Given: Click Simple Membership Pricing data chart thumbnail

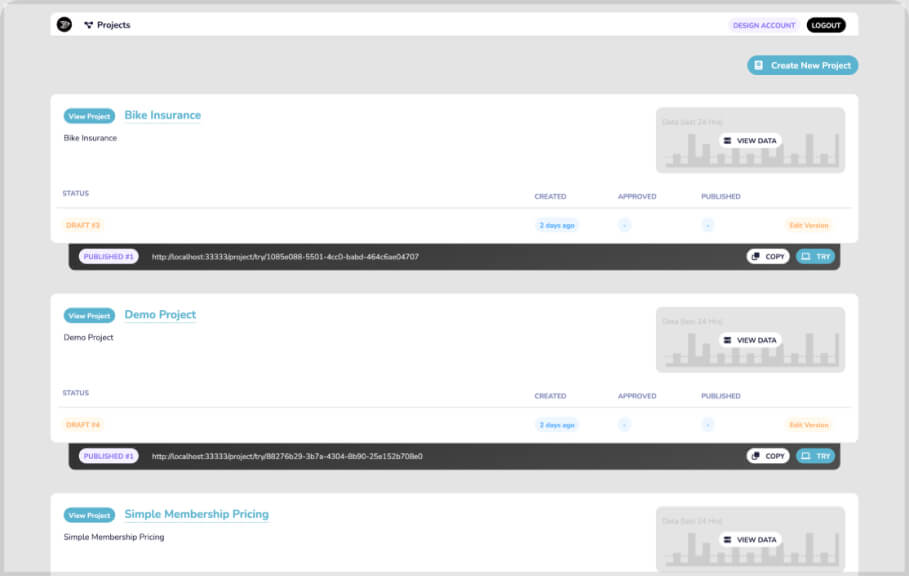Looking at the screenshot, I should [750, 539].
